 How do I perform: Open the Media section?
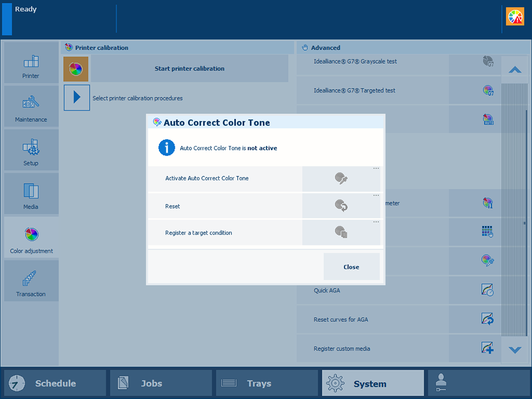[x=31, y=194]
